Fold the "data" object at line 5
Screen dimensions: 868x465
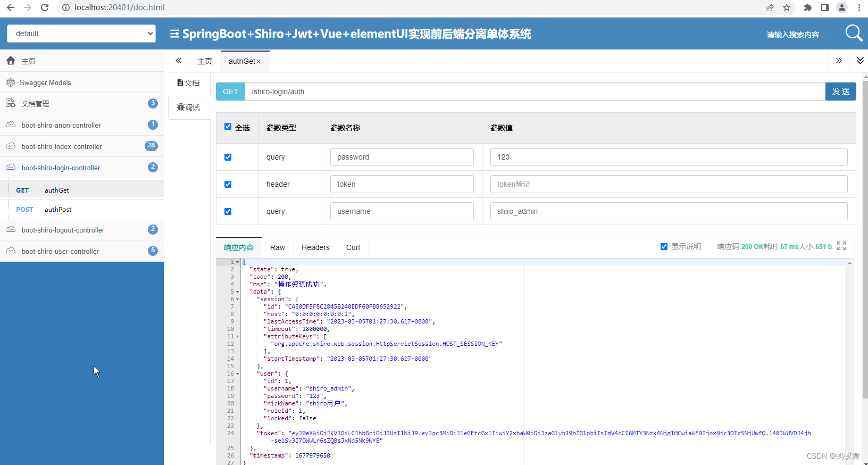coord(238,292)
